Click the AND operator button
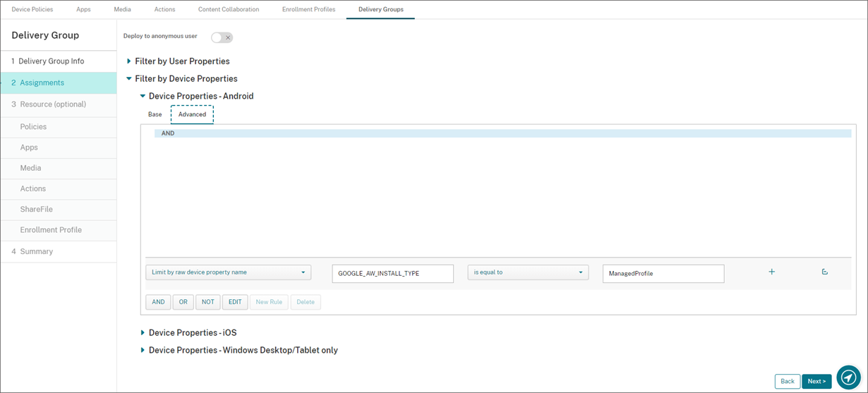Viewport: 868px width, 393px height. click(x=158, y=302)
